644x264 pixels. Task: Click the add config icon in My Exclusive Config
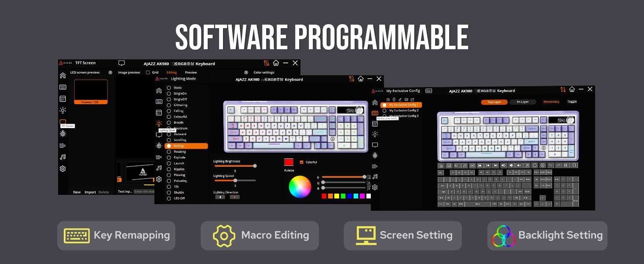click(388, 99)
